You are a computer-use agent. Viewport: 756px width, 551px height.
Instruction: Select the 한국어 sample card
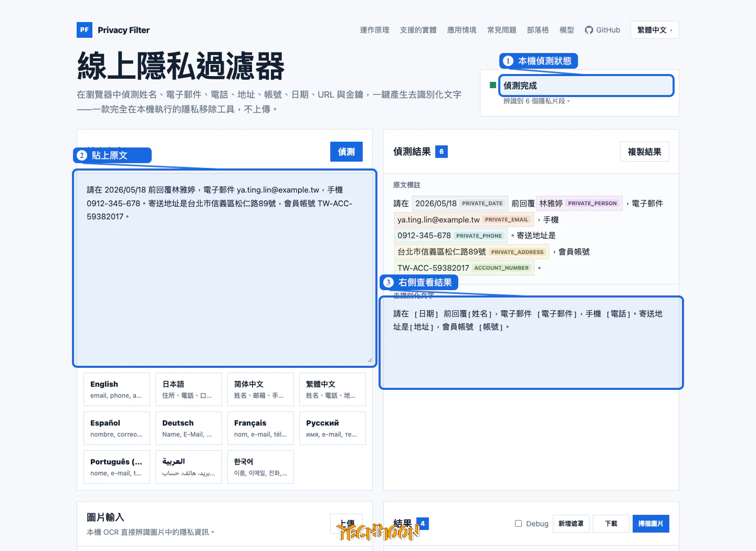(260, 467)
